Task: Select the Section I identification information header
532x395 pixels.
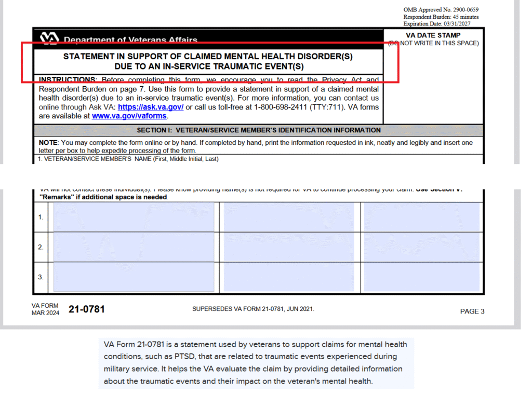Action: (258, 130)
